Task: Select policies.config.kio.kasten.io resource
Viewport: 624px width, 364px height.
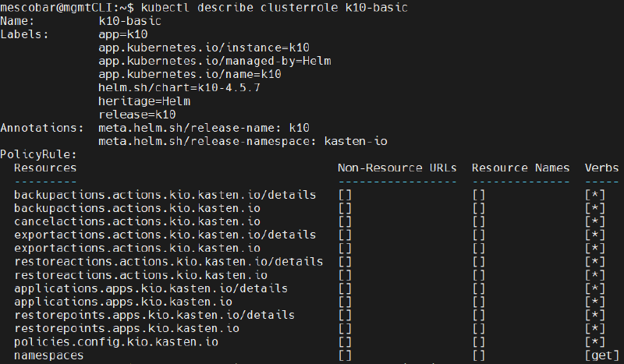Action: pyautogui.click(x=116, y=341)
